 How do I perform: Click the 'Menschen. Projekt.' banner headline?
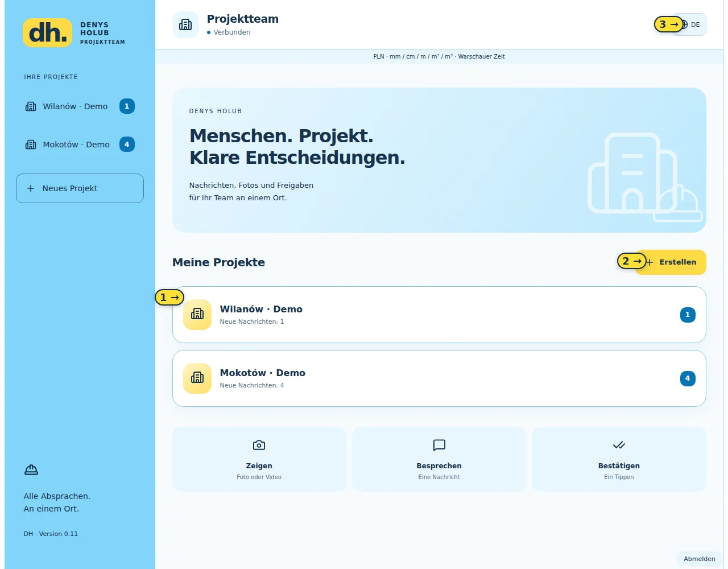coord(282,136)
